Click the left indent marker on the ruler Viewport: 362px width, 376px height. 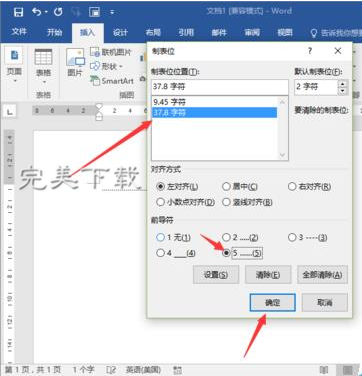click(99, 116)
